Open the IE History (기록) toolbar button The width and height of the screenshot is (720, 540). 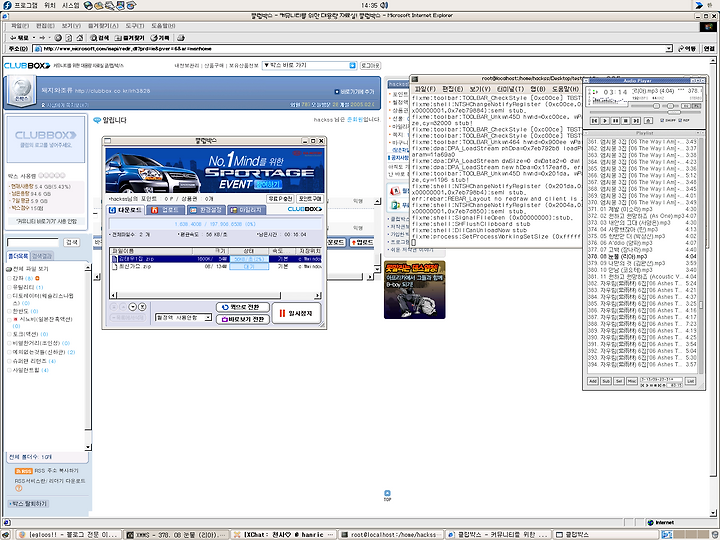click(160, 38)
